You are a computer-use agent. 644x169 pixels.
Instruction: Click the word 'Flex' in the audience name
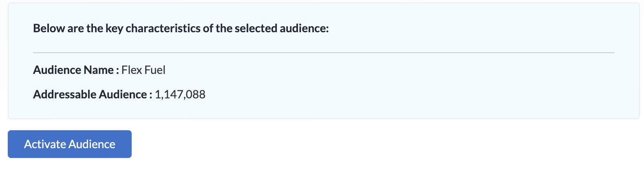pos(132,70)
